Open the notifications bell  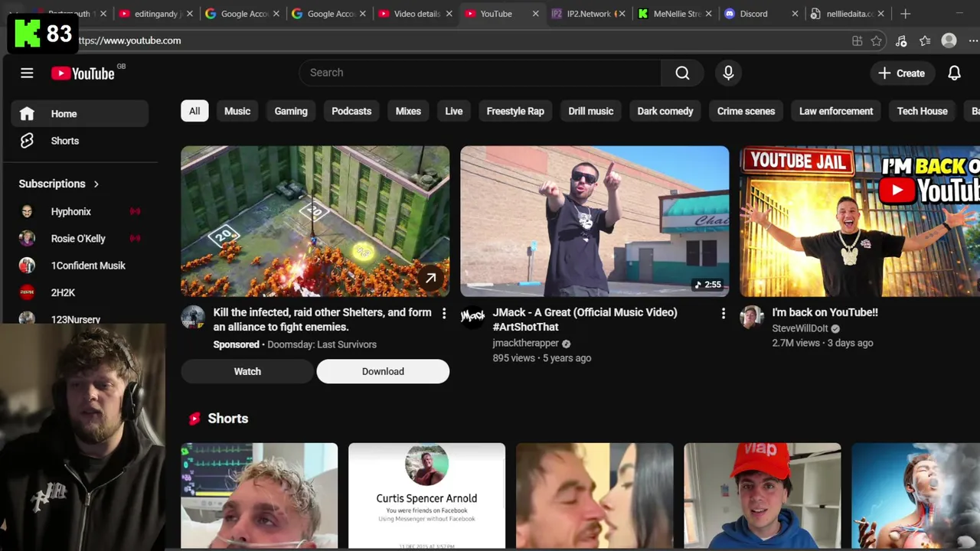(954, 73)
